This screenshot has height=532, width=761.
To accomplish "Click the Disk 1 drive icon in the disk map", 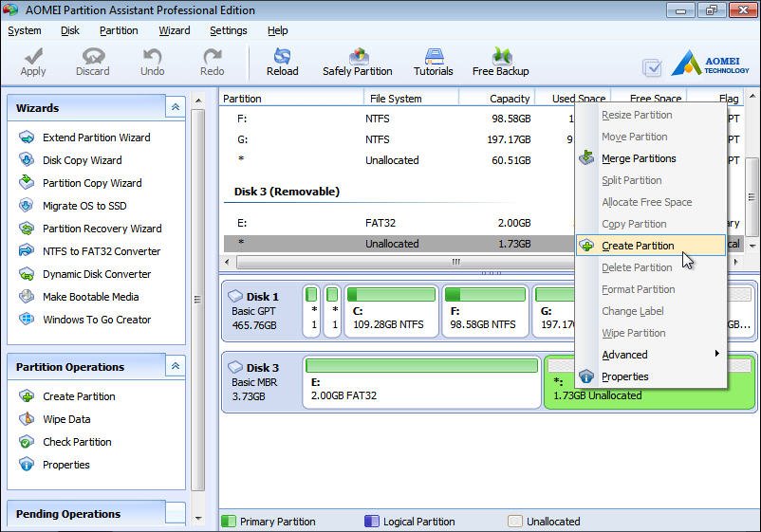I will point(235,295).
